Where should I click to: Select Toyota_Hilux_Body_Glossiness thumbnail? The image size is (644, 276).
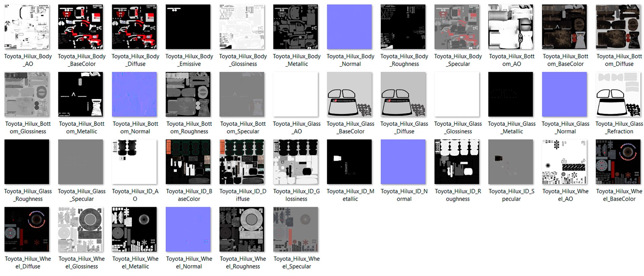(242, 27)
